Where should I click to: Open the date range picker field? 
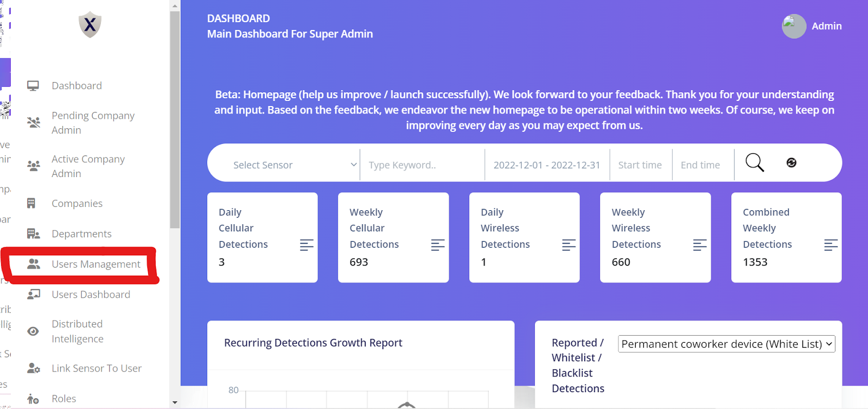click(x=547, y=165)
